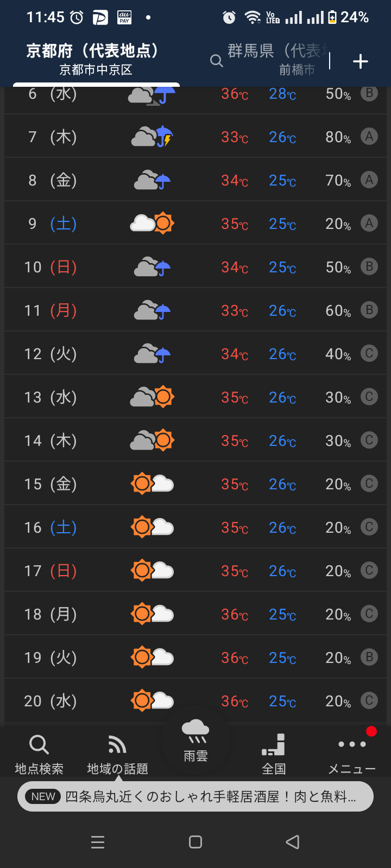Screen dimensions: 391x868
Task: Select the 10 (日) forecast row
Action: point(195,266)
